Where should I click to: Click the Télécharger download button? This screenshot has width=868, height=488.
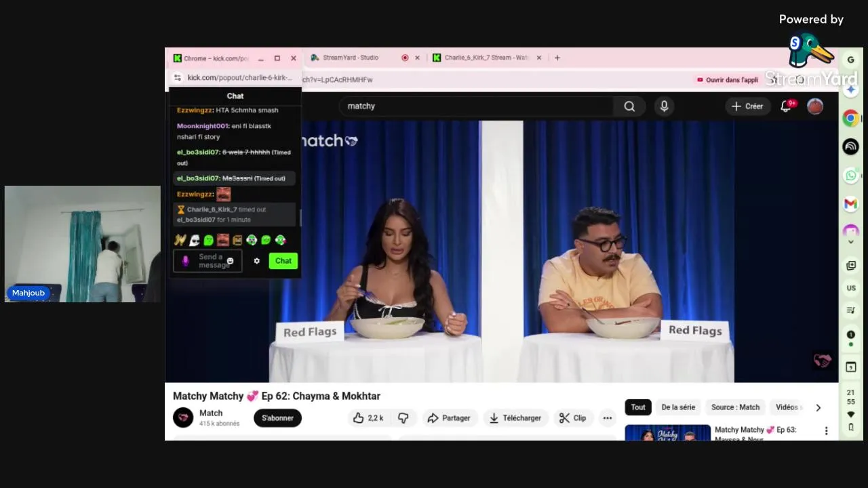pos(515,418)
